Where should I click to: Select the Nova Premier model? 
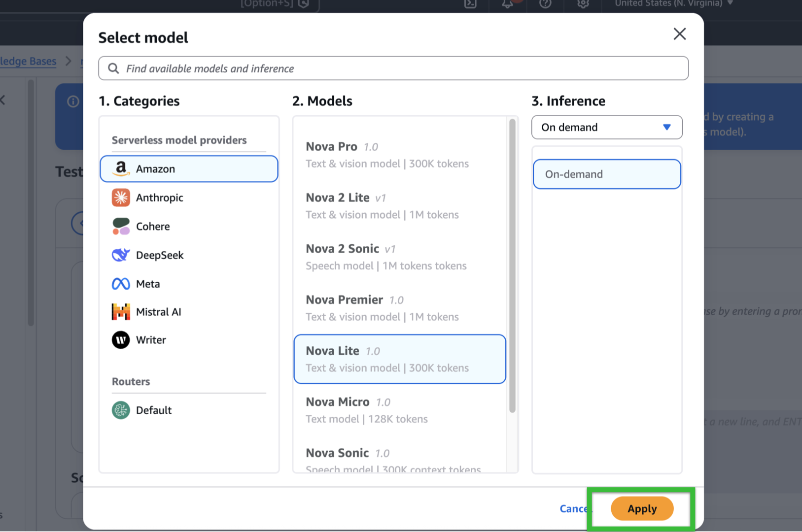coord(399,308)
